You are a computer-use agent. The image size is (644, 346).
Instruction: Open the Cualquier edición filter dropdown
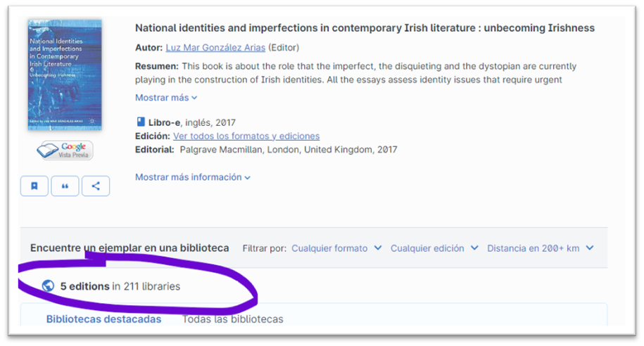point(434,248)
